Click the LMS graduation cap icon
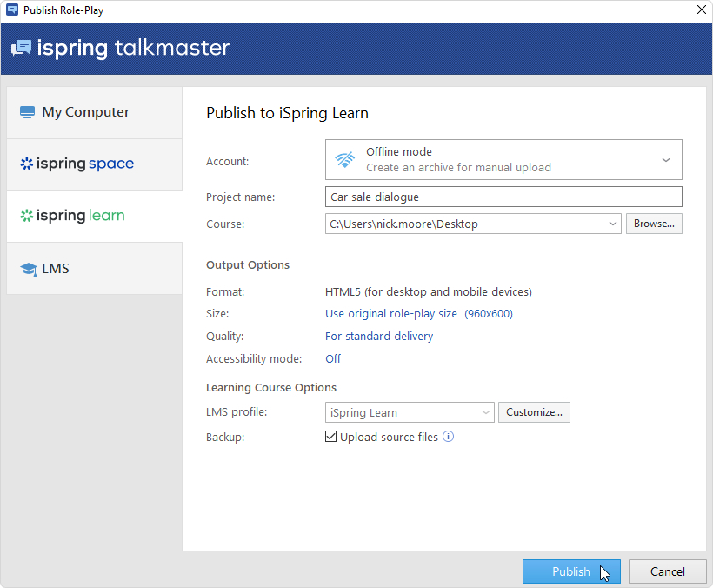Viewport: 713px width, 588px height. pos(28,269)
